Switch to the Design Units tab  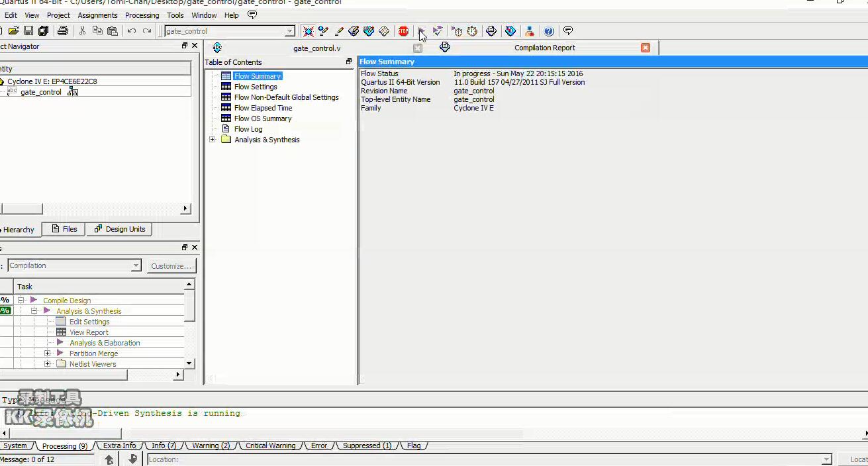pyautogui.click(x=119, y=229)
